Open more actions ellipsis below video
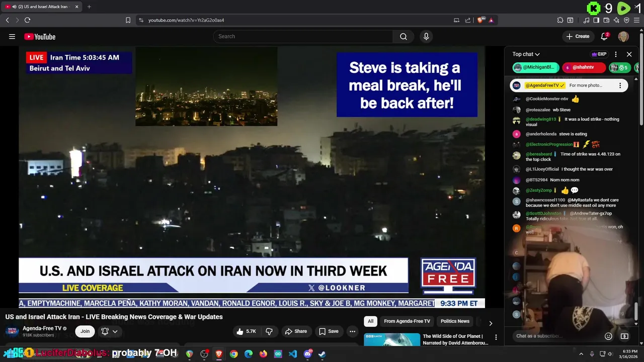The width and height of the screenshot is (644, 362). (x=353, y=331)
